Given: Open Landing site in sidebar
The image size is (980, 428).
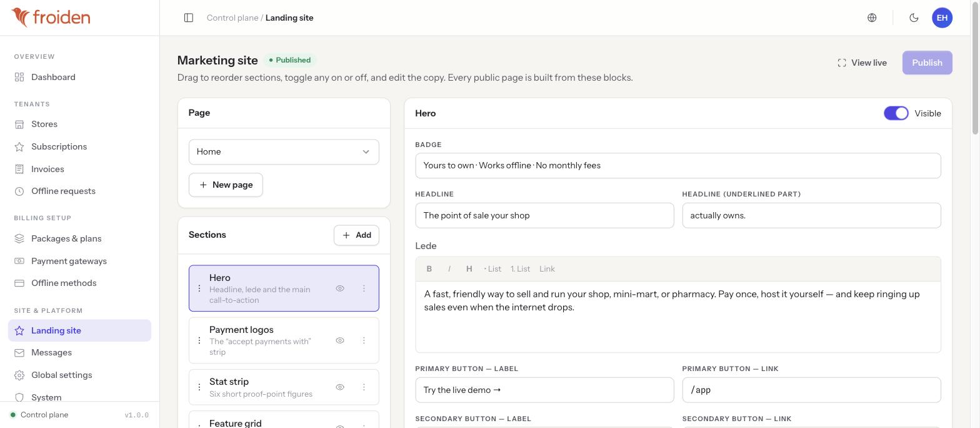Looking at the screenshot, I should (79, 330).
